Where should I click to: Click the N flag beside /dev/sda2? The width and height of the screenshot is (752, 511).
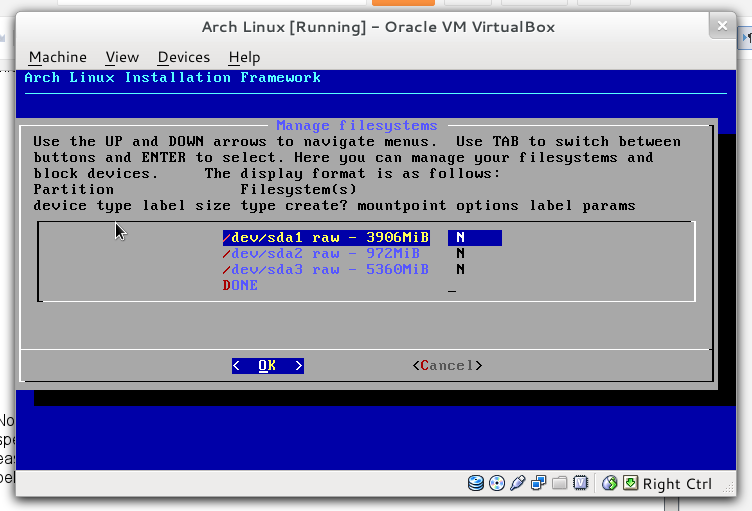click(x=460, y=253)
